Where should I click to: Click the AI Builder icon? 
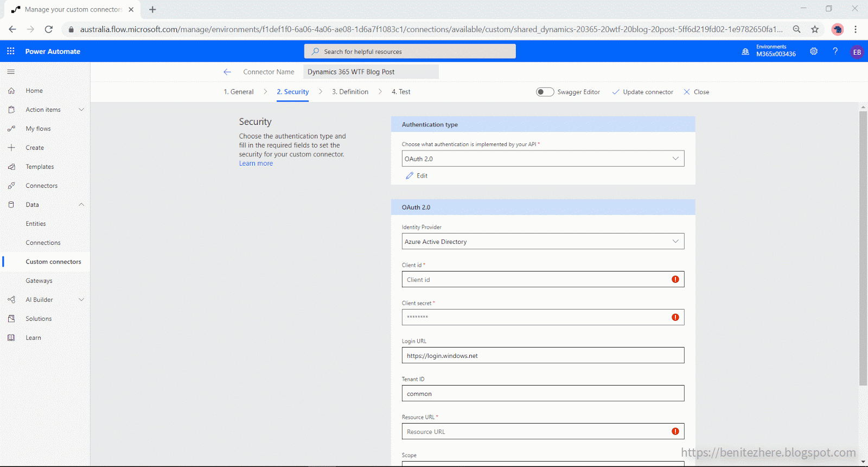pos(11,300)
